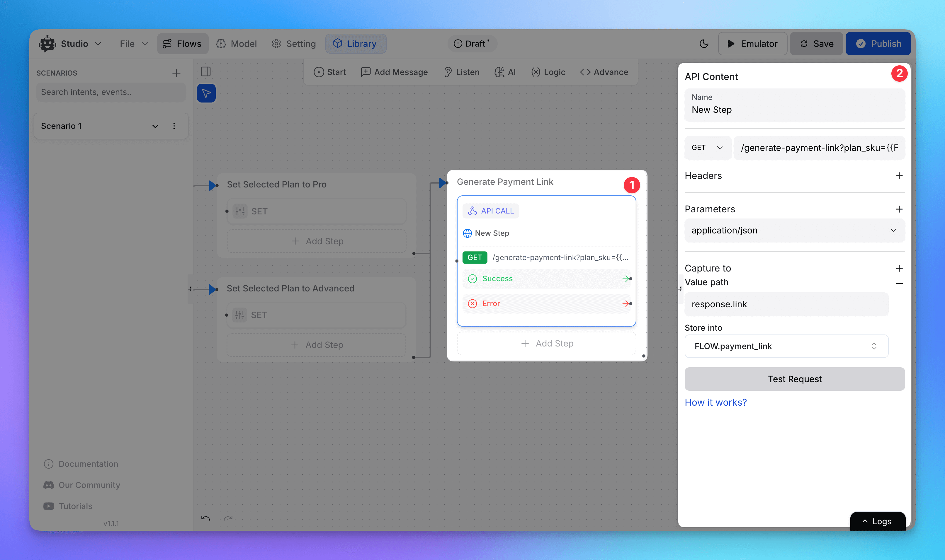Open the application/json dropdown
The height and width of the screenshot is (560, 945).
coord(794,231)
